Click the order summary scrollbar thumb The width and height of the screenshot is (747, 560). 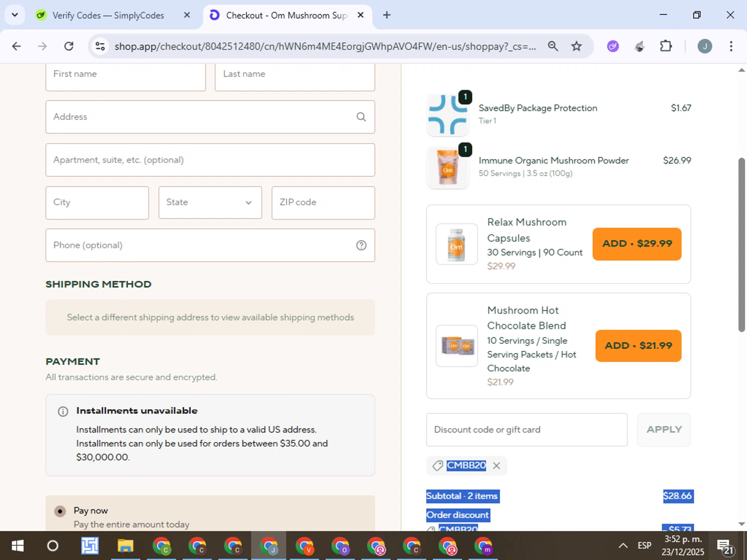(742, 245)
